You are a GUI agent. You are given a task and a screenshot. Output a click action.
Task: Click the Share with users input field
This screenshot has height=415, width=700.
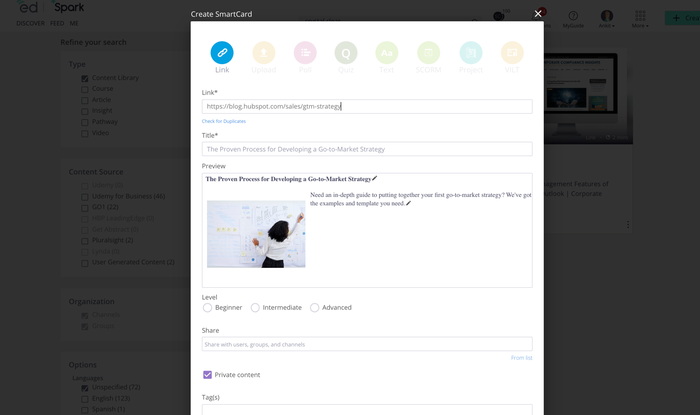tap(367, 344)
